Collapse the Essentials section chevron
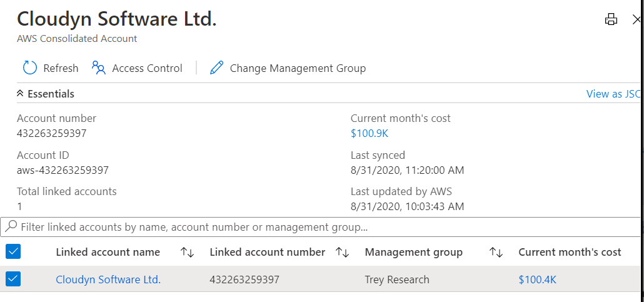This screenshot has width=644, height=302. [x=21, y=94]
